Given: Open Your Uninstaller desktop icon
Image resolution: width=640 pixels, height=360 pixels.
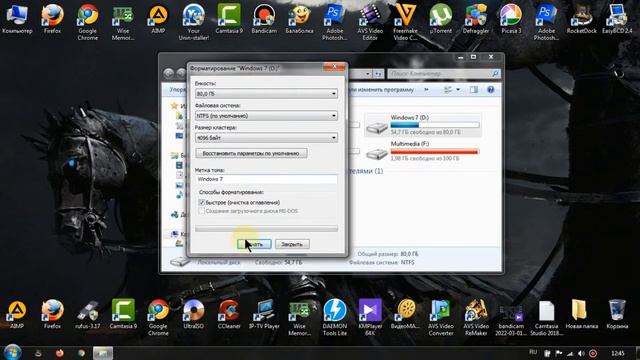Looking at the screenshot, I should click(x=193, y=22).
